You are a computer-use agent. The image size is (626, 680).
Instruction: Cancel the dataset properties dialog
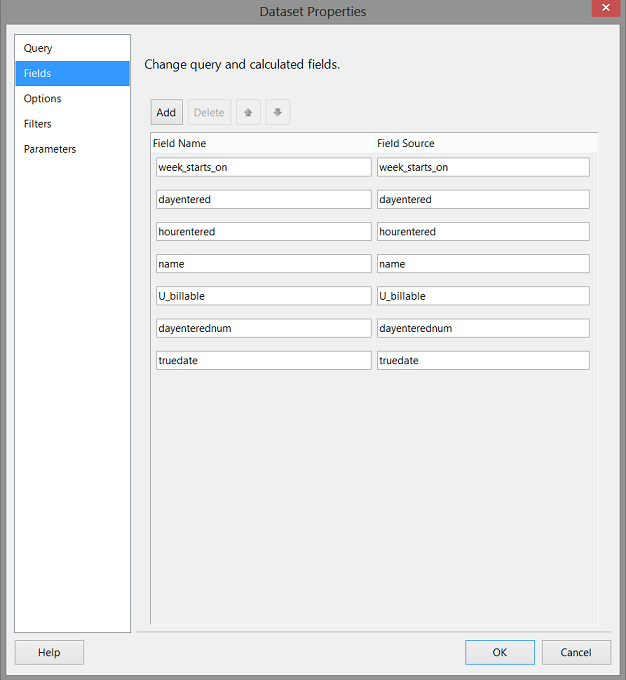(576, 653)
